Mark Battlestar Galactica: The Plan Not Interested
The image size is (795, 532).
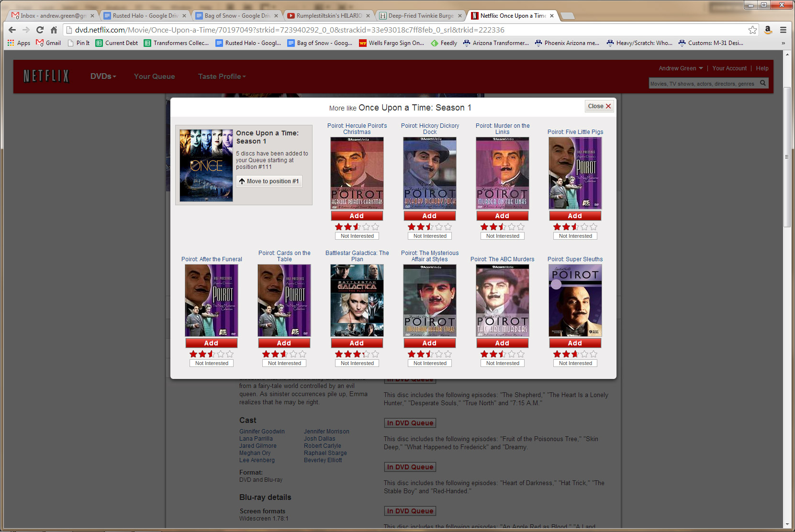[357, 363]
